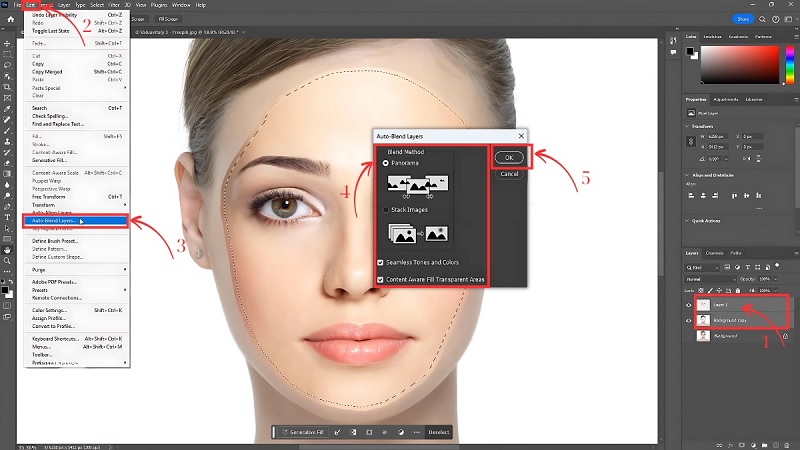Click the Flip vertical icon in Transform
This screenshot has width=800, height=450.
coord(758,159)
